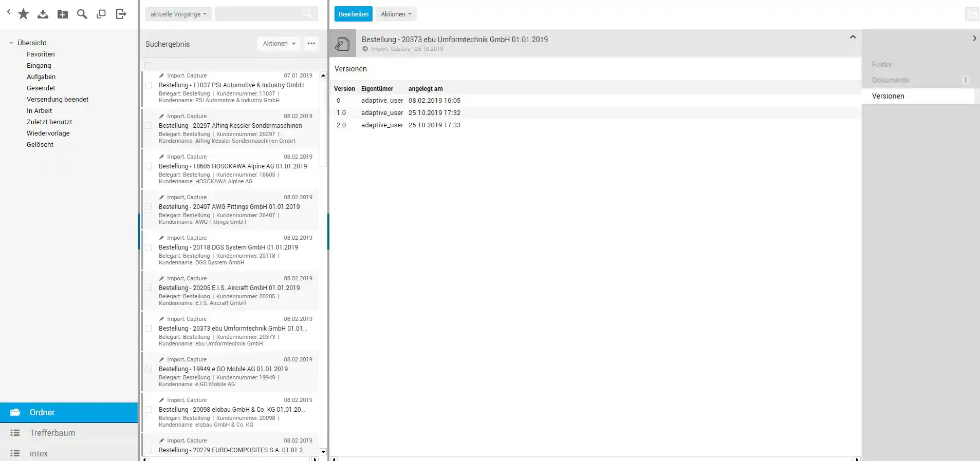This screenshot has width=980, height=461.
Task: Check the HOSOKAWA Alpine AG entry checkbox
Action: coord(149,166)
